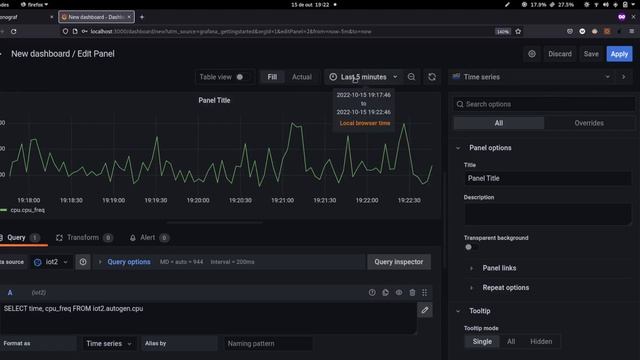Viewport: 640px width, 360px height.
Task: Open the Firefox hamburger menu
Action: [631, 31]
